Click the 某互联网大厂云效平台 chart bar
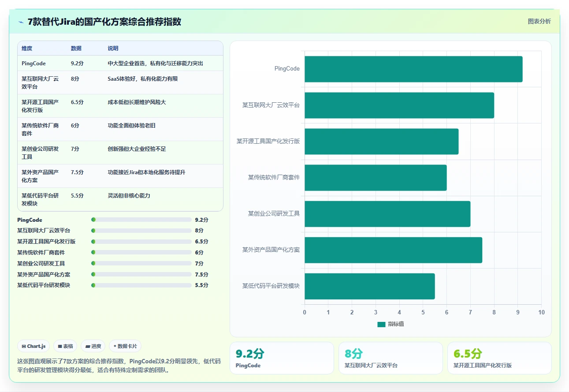The image size is (569, 392). (x=399, y=105)
